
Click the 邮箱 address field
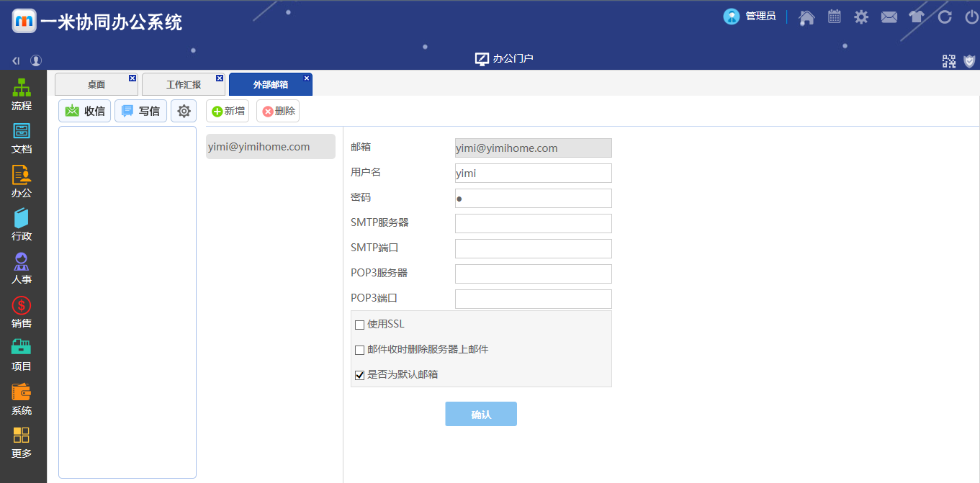pos(534,148)
